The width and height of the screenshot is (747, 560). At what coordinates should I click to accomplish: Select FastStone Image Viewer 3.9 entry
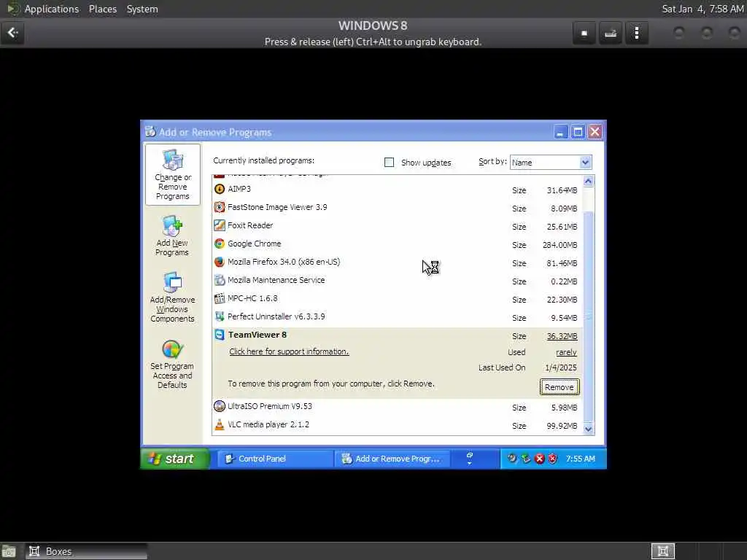[x=277, y=207]
